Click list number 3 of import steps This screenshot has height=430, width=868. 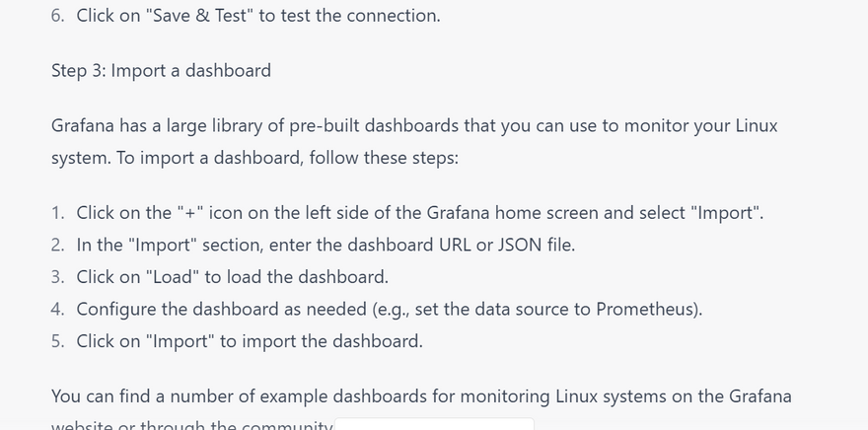(x=58, y=277)
